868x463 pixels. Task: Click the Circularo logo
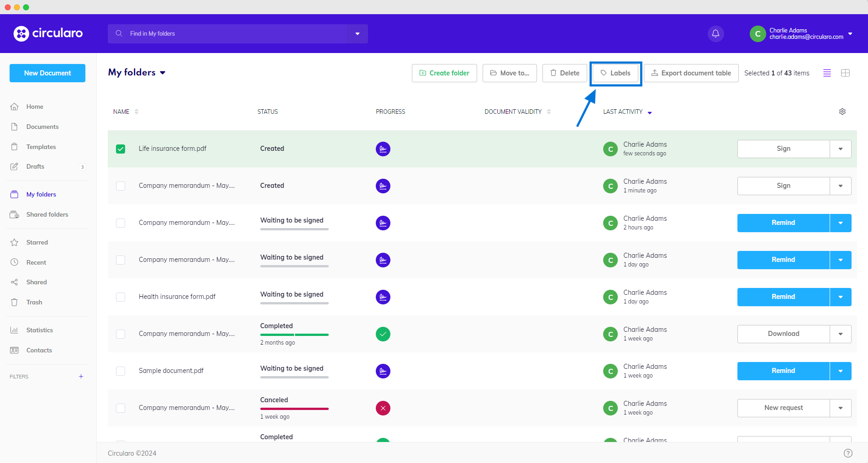[48, 33]
